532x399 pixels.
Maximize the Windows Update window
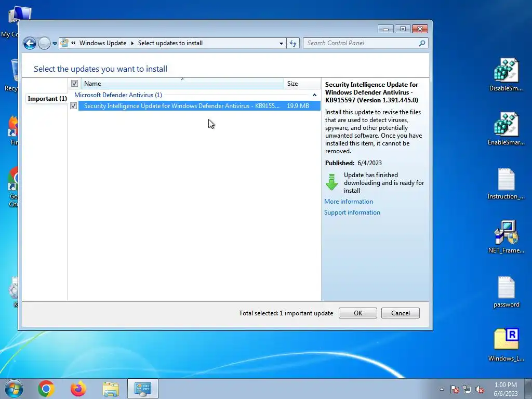coord(403,29)
